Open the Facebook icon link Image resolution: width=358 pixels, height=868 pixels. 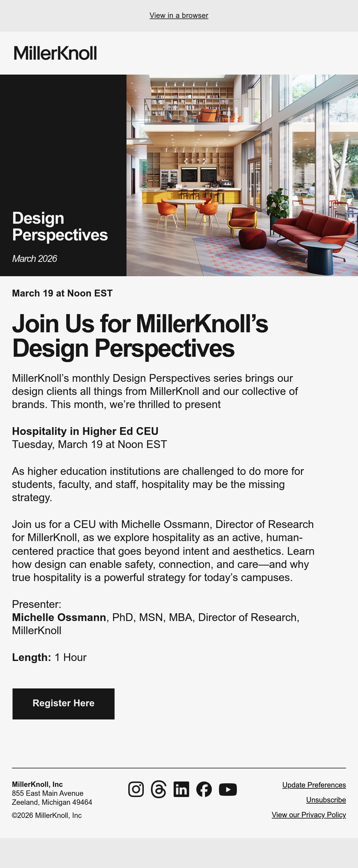[x=204, y=790]
